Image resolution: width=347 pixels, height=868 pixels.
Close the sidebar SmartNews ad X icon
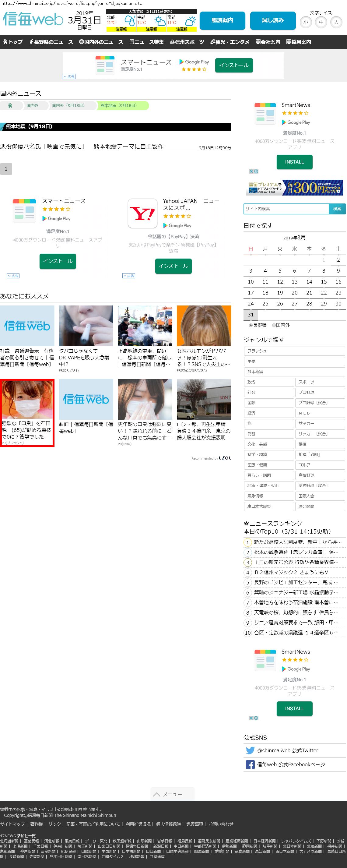[251, 171]
